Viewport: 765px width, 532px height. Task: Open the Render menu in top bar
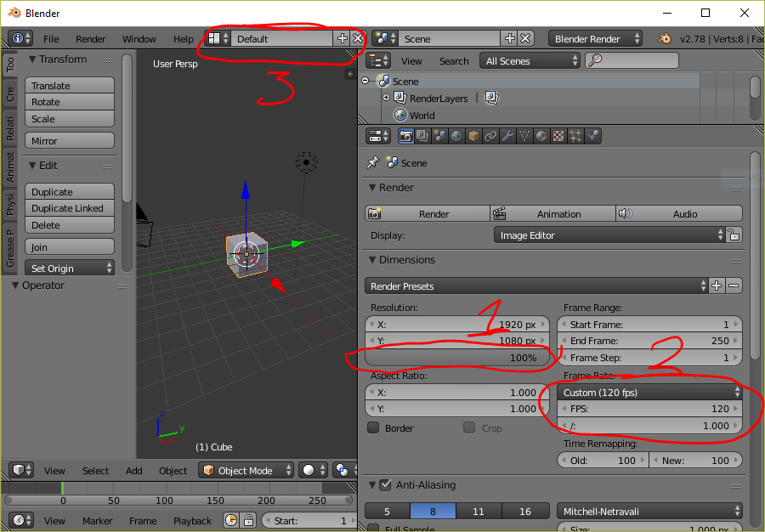[x=92, y=38]
